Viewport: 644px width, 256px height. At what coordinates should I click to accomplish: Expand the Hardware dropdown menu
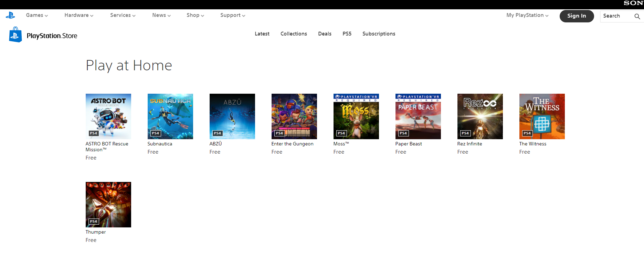pyautogui.click(x=79, y=15)
